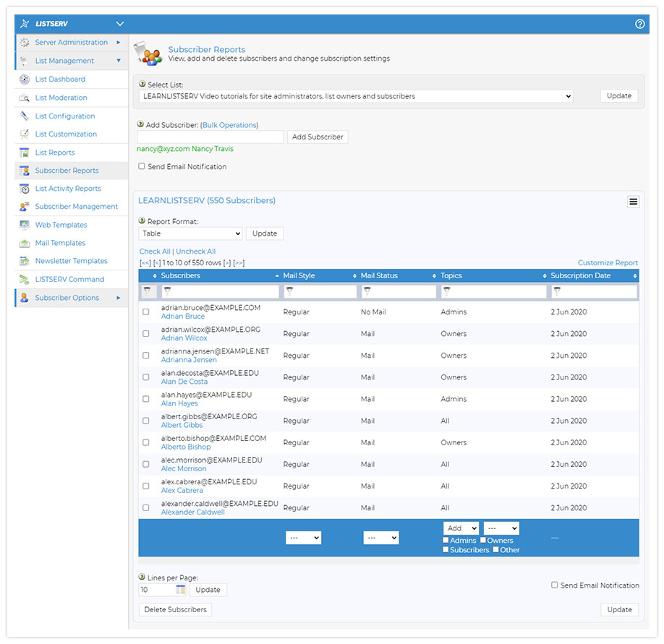
Task: Collapse List Management submenu arrow
Action: [x=118, y=61]
